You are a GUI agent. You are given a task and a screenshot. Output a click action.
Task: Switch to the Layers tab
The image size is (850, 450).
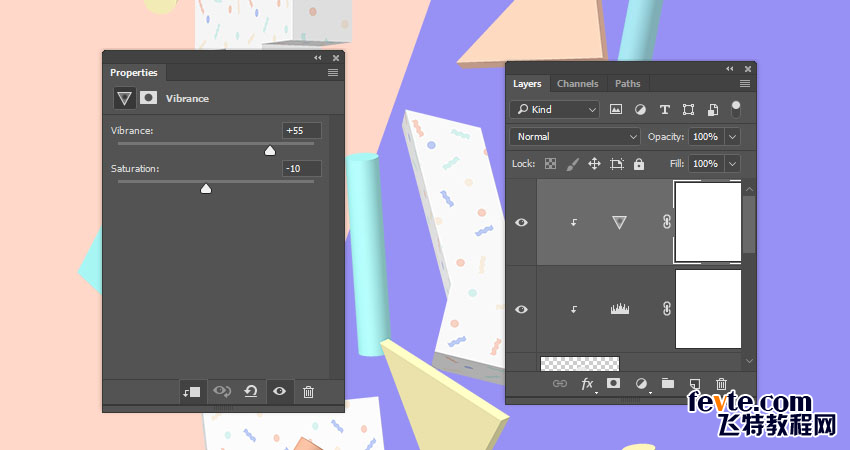click(527, 83)
